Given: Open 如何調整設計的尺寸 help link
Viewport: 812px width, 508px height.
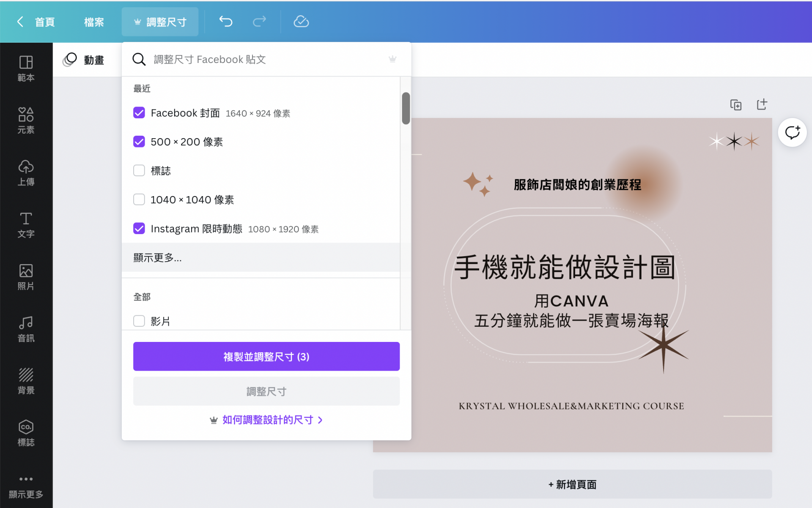Looking at the screenshot, I should tap(266, 420).
